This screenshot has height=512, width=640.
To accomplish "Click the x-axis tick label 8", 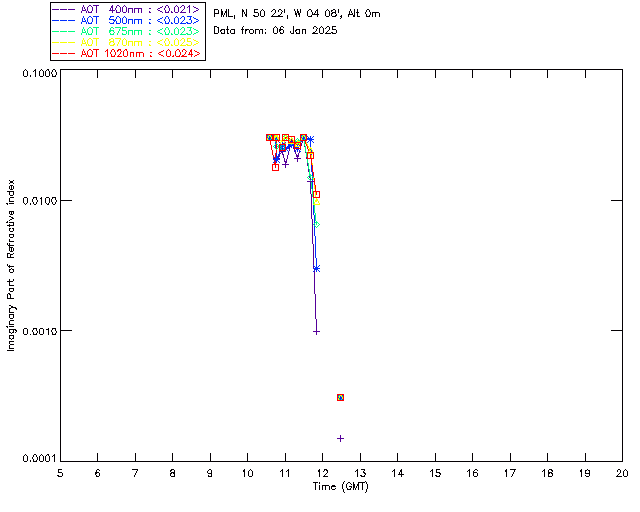I will (x=173, y=473).
